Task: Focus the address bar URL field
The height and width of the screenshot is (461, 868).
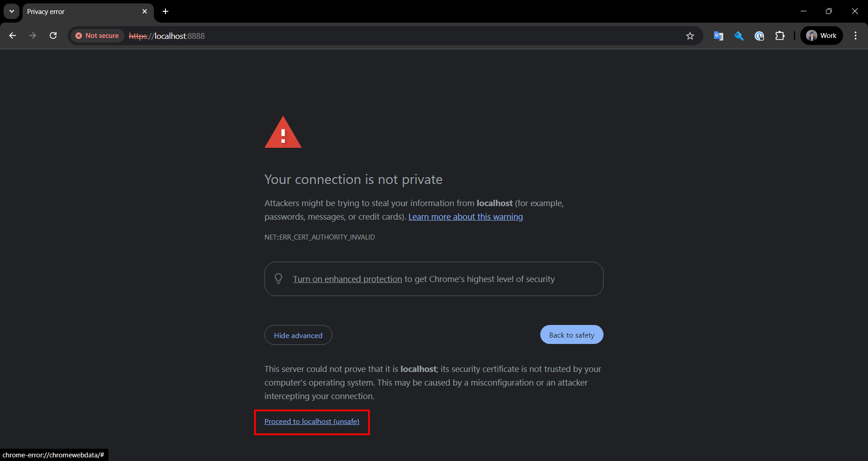Action: (x=362, y=36)
